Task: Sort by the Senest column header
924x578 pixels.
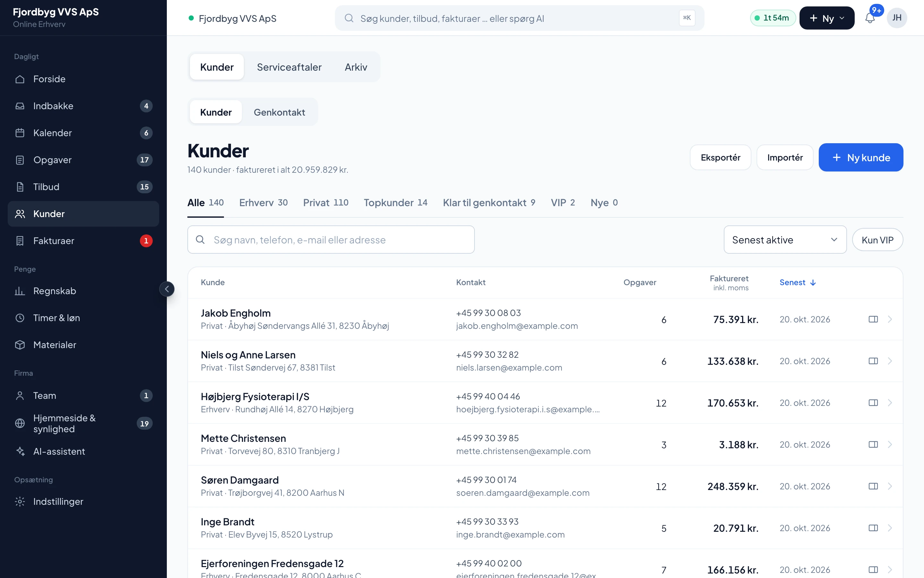Action: 797,283
